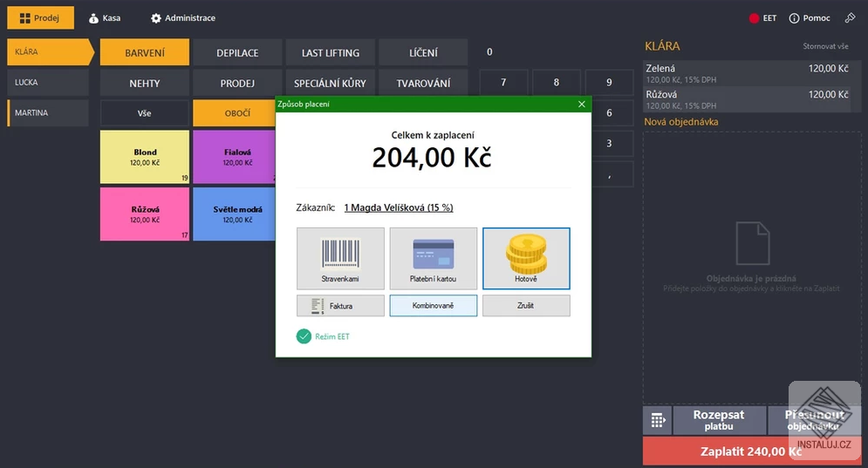This screenshot has height=468, width=868.
Task: Click Rozepsat platbu button
Action: [x=719, y=420]
